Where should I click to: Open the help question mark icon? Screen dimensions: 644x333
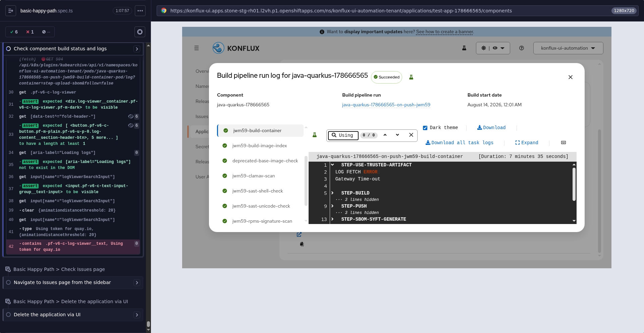click(522, 48)
